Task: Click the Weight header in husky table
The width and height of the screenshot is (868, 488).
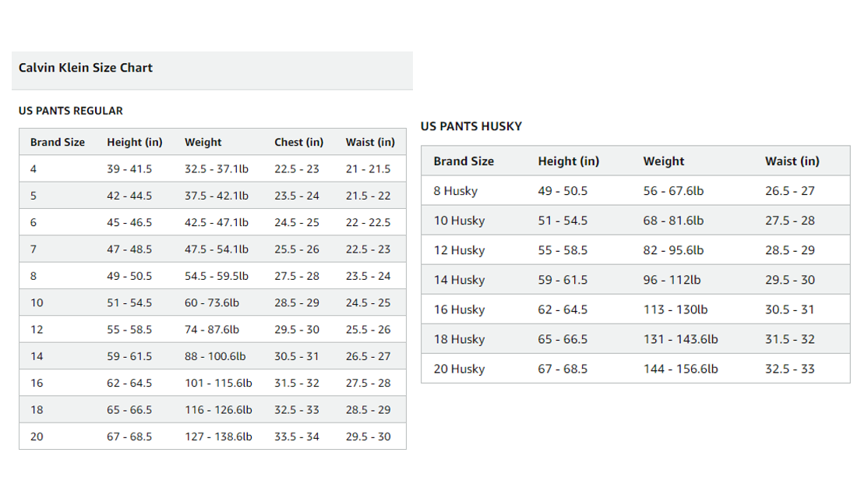Action: (664, 161)
